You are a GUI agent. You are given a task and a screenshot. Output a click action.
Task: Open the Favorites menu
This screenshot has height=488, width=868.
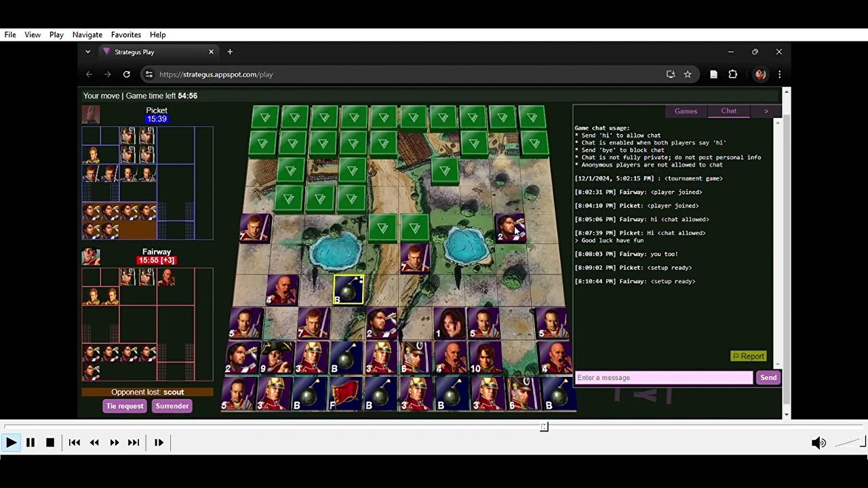[x=126, y=35]
